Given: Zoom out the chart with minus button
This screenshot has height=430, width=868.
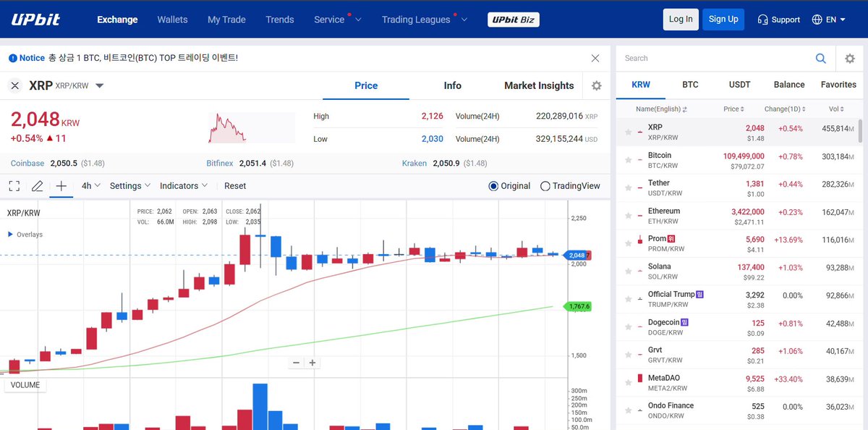Looking at the screenshot, I should coord(296,363).
